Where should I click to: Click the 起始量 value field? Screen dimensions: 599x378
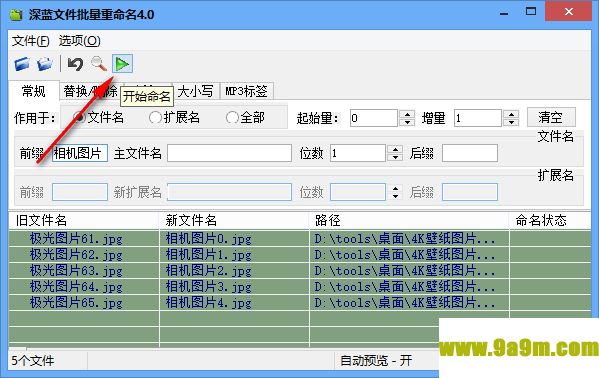click(x=374, y=118)
